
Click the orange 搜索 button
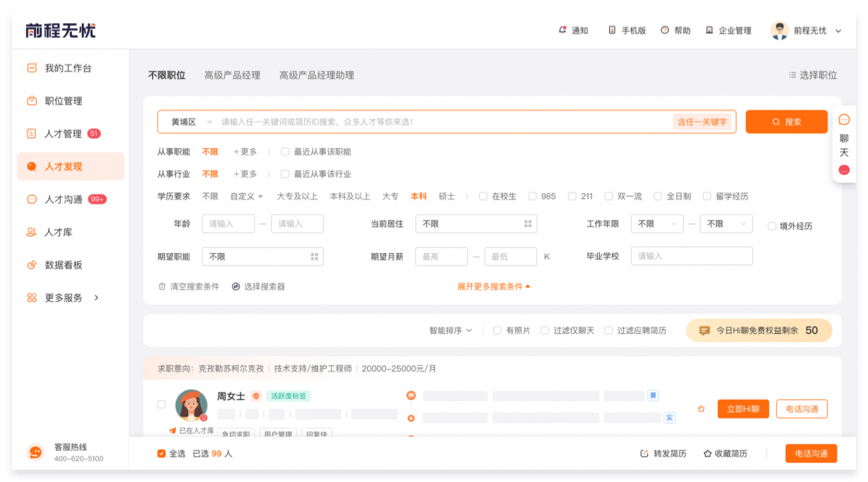pyautogui.click(x=787, y=121)
